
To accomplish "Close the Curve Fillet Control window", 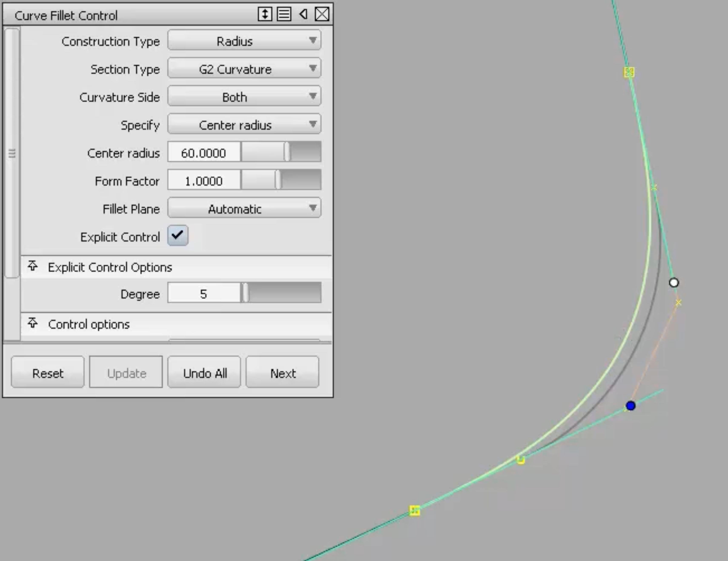I will click(x=322, y=14).
